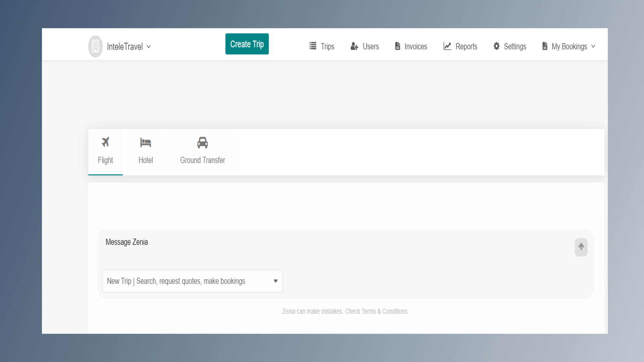Click the Users add-person icon
Image resolution: width=644 pixels, height=362 pixels.
pyautogui.click(x=354, y=46)
